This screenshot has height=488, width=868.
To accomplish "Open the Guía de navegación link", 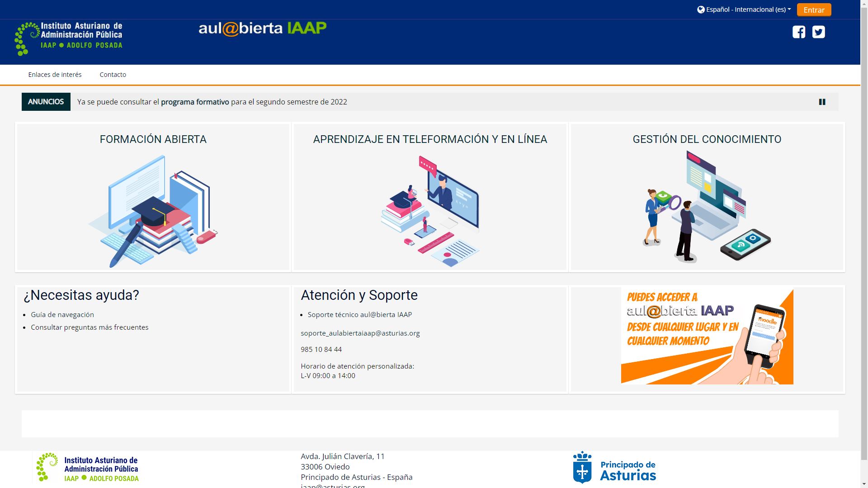I will (x=62, y=315).
